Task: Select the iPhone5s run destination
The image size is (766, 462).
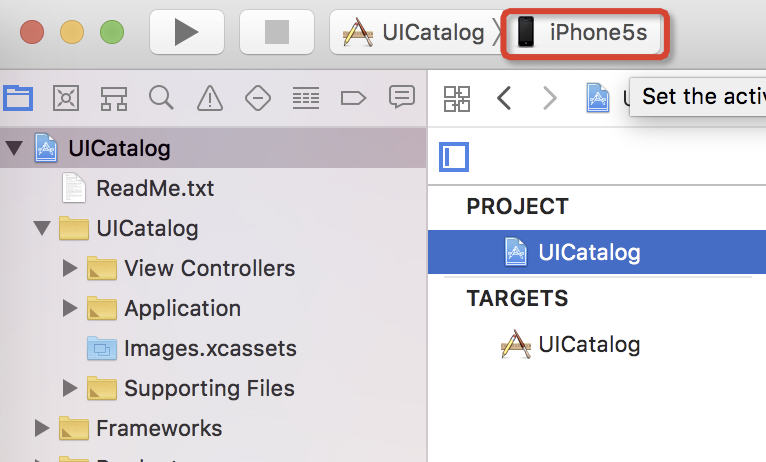Action: tap(584, 33)
